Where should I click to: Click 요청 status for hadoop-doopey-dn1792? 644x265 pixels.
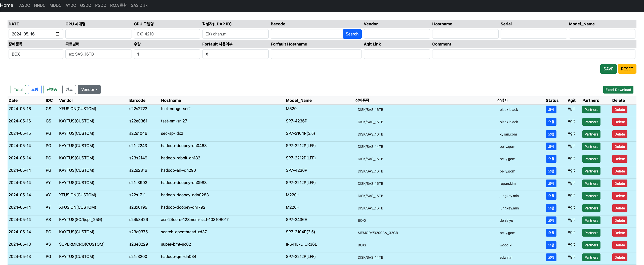pos(551,208)
